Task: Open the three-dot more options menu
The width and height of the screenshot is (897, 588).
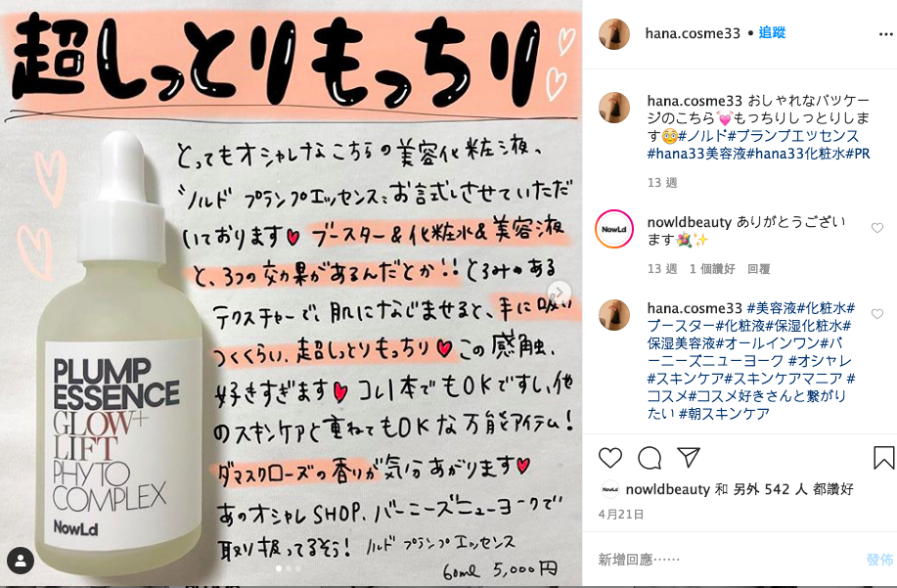Action: 885,34
